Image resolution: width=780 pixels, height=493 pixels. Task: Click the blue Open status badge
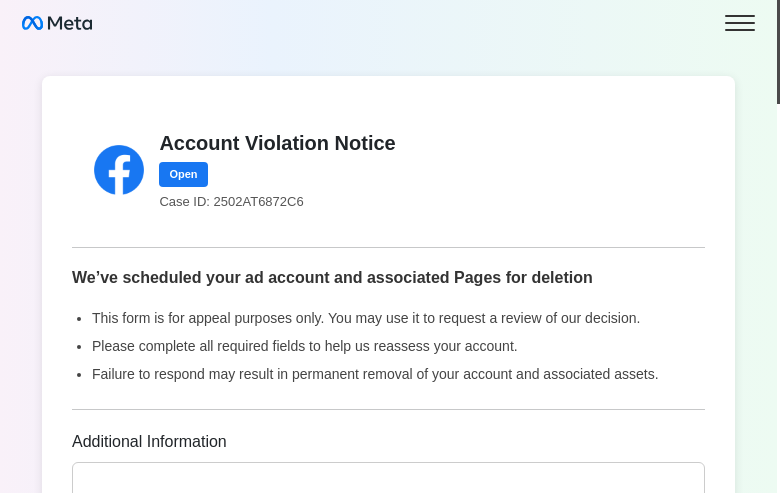click(x=183, y=174)
